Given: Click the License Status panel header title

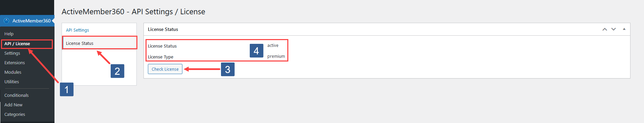Looking at the screenshot, I should [163, 30].
